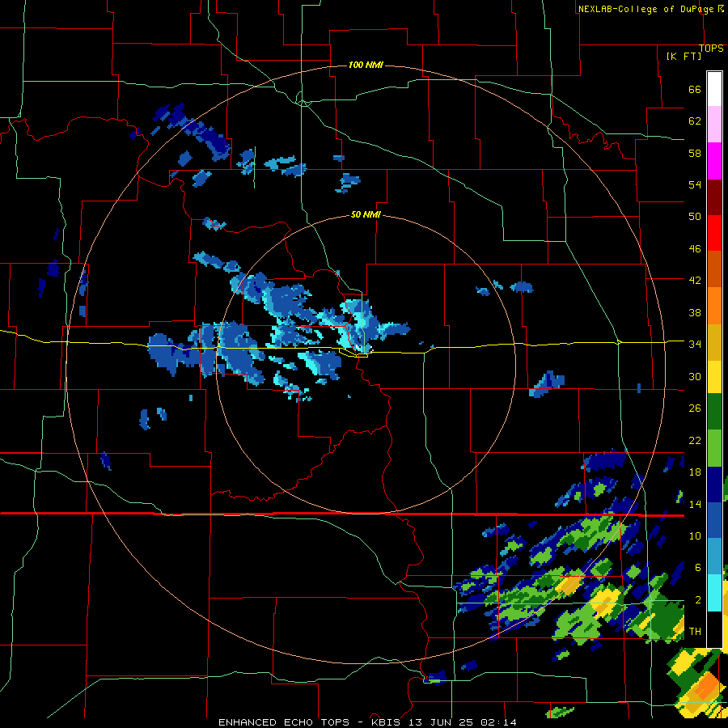The width and height of the screenshot is (728, 728).
Task: Click the 46 legend value
Action: (695, 249)
